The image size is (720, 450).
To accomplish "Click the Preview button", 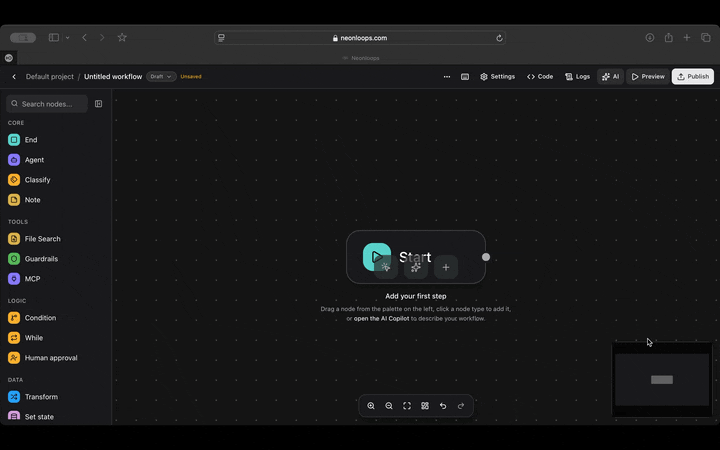I will 648,77.
